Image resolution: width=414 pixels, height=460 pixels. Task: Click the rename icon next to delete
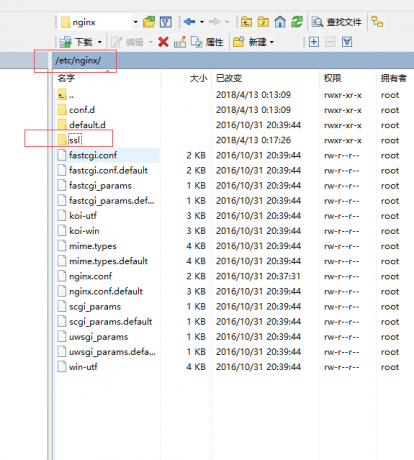pyautogui.click(x=180, y=42)
